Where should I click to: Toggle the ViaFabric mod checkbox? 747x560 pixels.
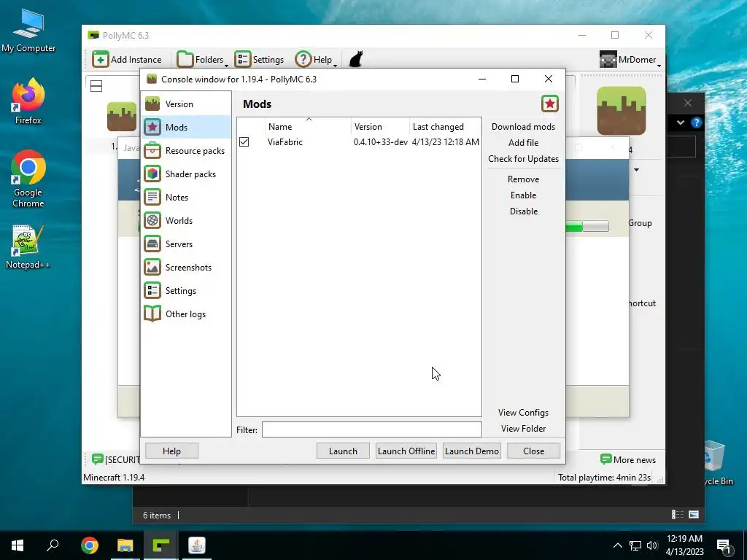[244, 142]
